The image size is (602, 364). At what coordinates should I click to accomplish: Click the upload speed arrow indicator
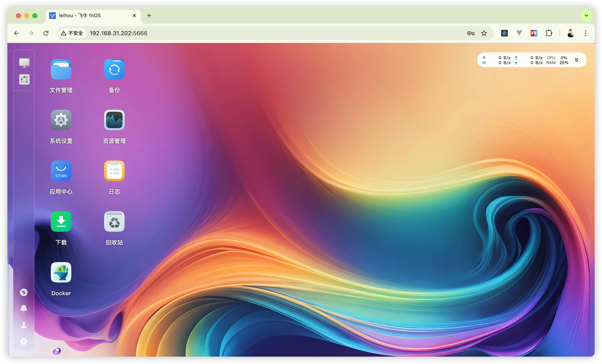pyautogui.click(x=516, y=58)
